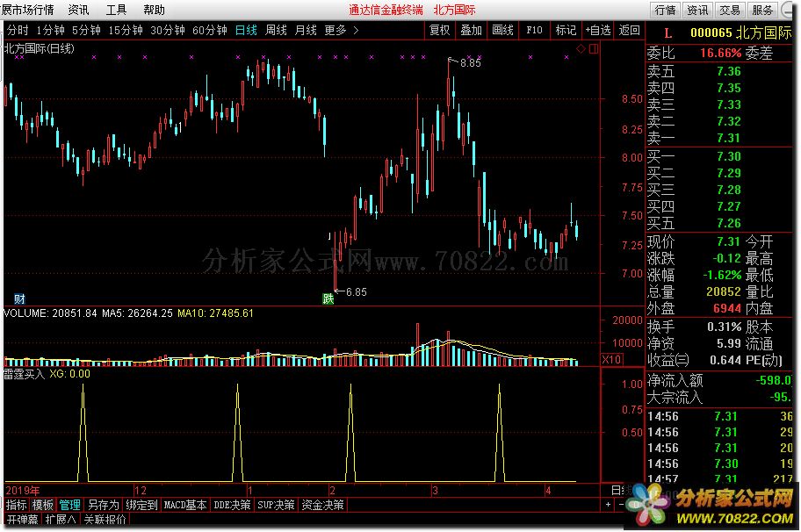Screen dimensions: 801x532
Task: Select the MACD基本 indicator tab
Action: 185,505
